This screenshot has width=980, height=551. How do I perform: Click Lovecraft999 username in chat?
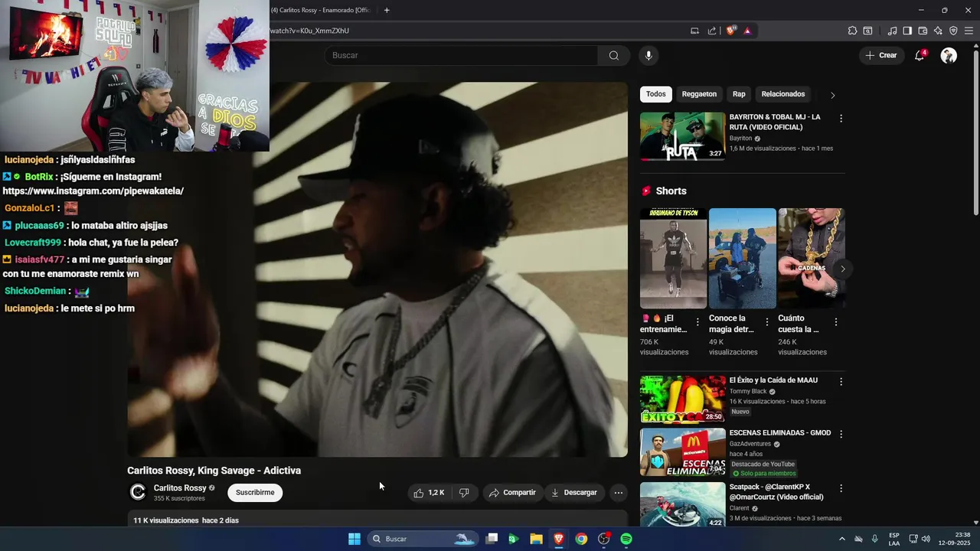coord(33,243)
